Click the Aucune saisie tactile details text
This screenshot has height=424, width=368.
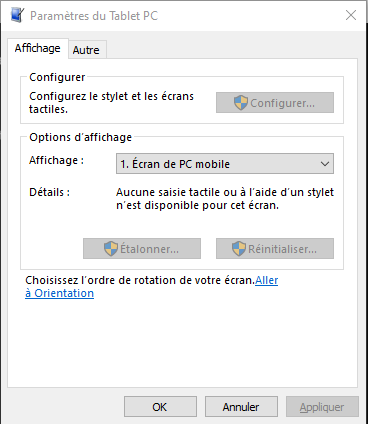point(225,199)
